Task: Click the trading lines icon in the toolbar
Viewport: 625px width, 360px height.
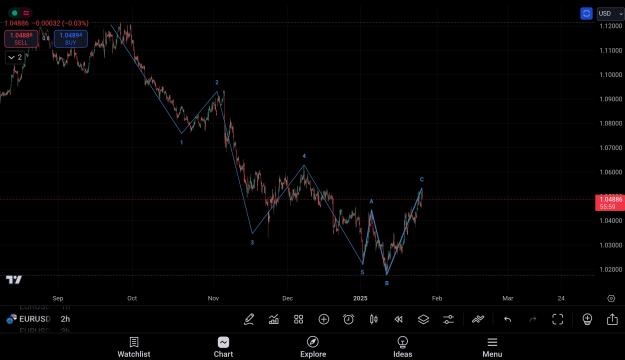Action: pos(478,319)
